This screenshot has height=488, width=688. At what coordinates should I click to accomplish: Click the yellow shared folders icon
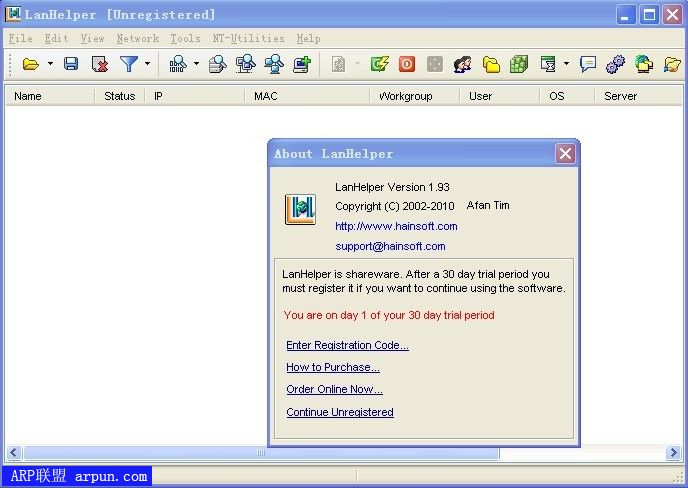click(x=491, y=64)
